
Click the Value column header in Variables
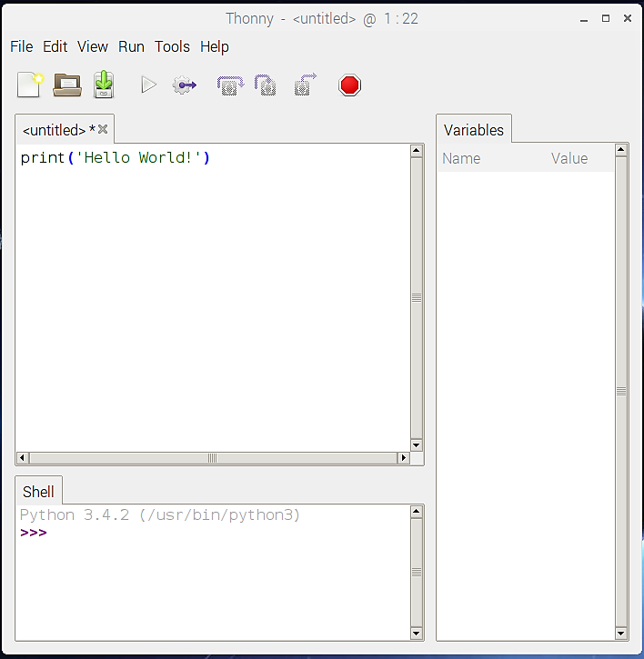pos(569,158)
